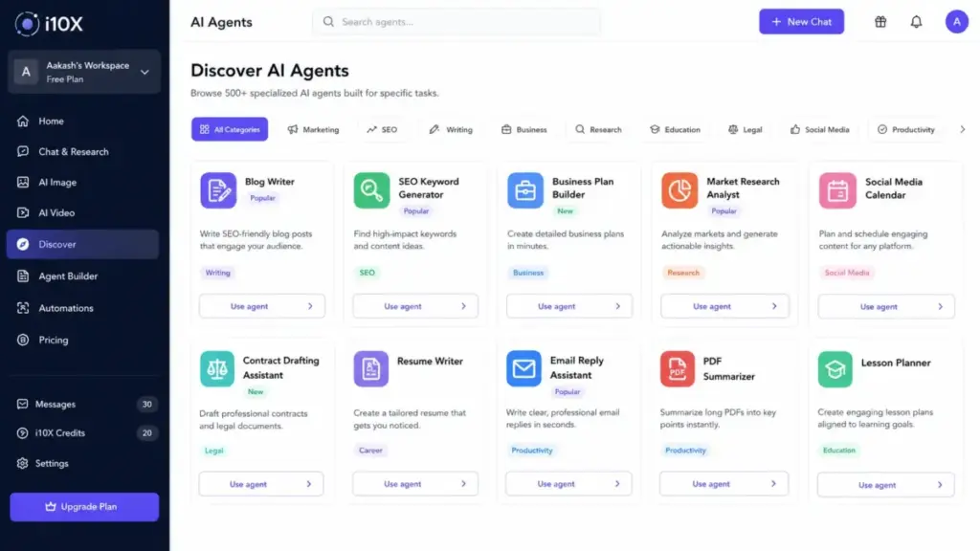This screenshot has width=980, height=551.
Task: Click the Research tag on Market Research Analyst
Action: pyautogui.click(x=683, y=273)
